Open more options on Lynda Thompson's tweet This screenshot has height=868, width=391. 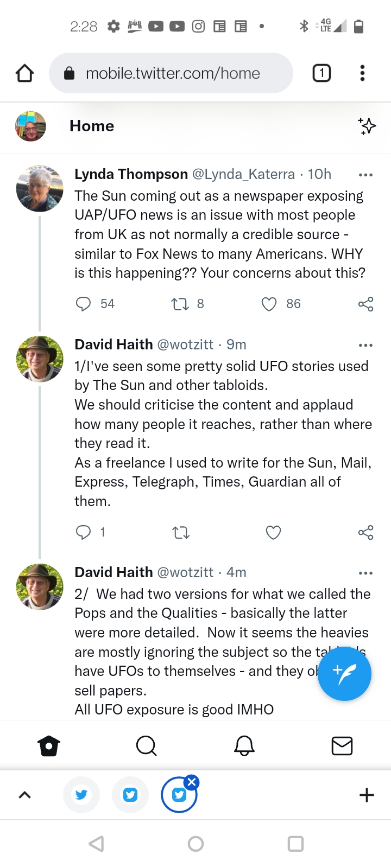pos(365,175)
